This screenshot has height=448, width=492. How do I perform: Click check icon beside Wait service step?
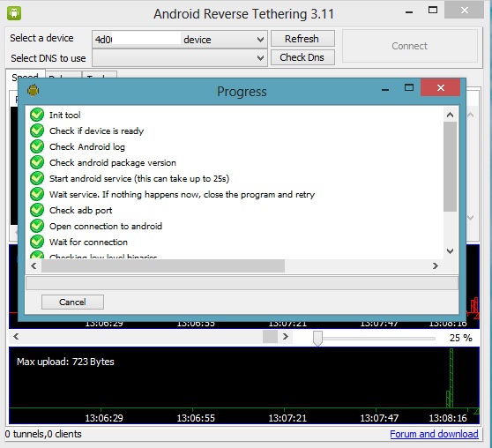(37, 194)
